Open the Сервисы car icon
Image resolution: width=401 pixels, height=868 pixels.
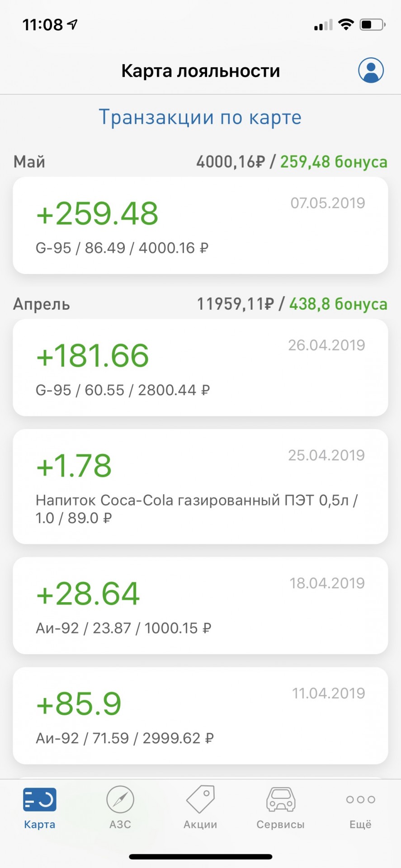281,799
